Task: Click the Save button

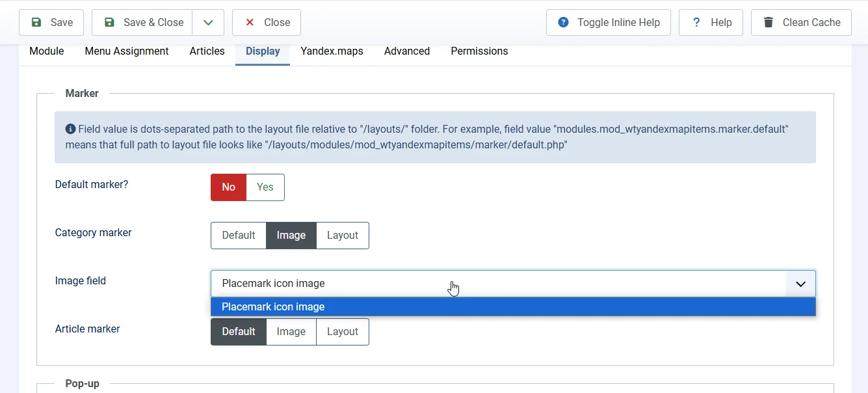Action: [51, 22]
